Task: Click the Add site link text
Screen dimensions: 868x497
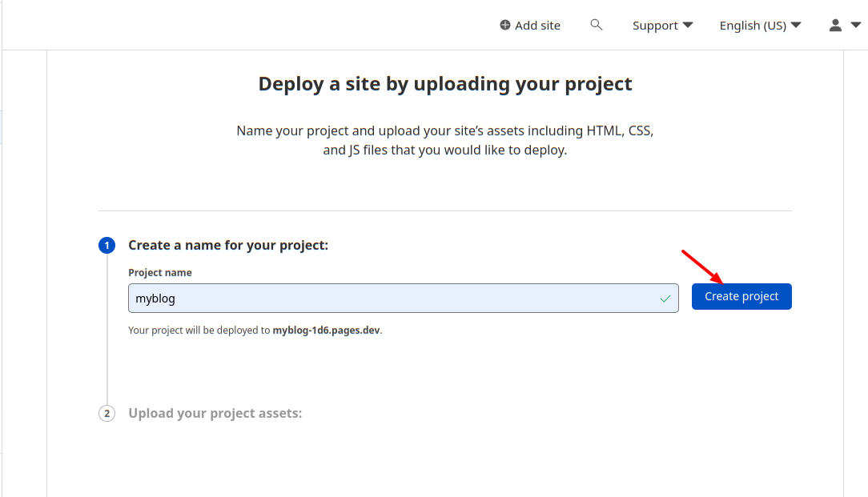Action: 537,26
